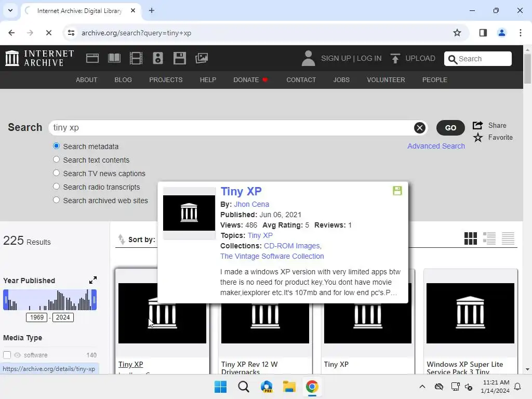
Task: Focus the top-right Search box
Action: point(478,59)
